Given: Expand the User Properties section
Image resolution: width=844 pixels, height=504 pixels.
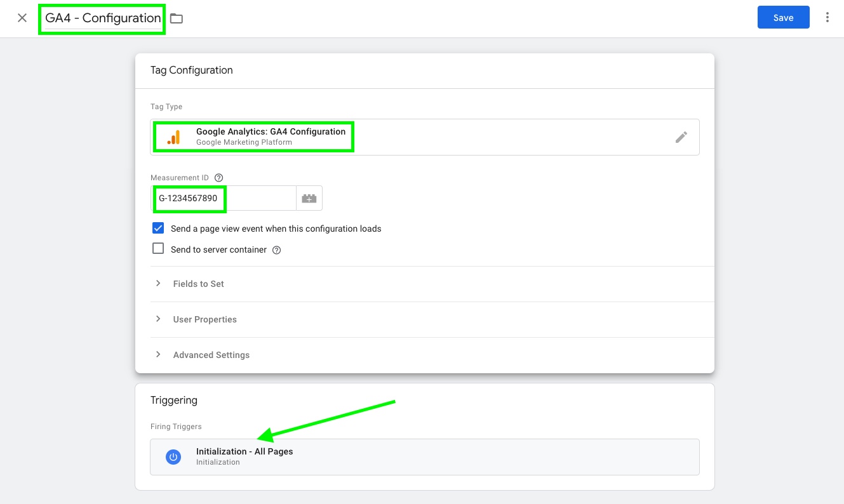Looking at the screenshot, I should 204,319.
